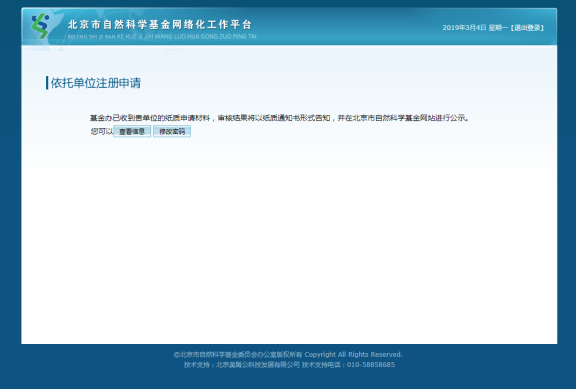Click the 2019年3月4日 date text
The image size is (576, 389).
pyautogui.click(x=464, y=28)
